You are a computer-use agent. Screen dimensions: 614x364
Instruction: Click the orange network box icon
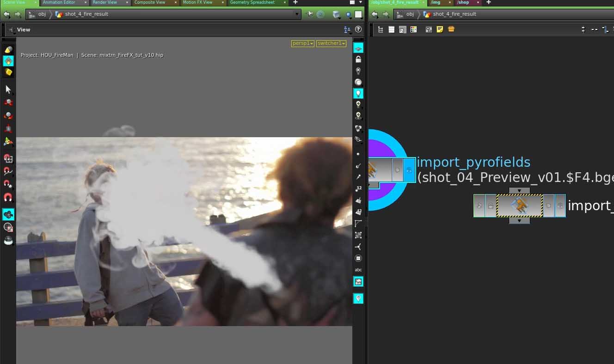pos(451,30)
